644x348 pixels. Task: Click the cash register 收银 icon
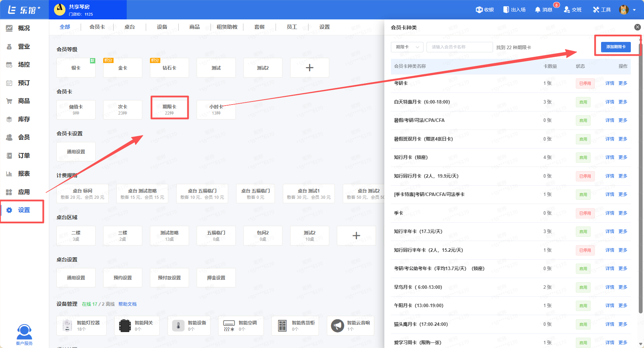point(479,10)
